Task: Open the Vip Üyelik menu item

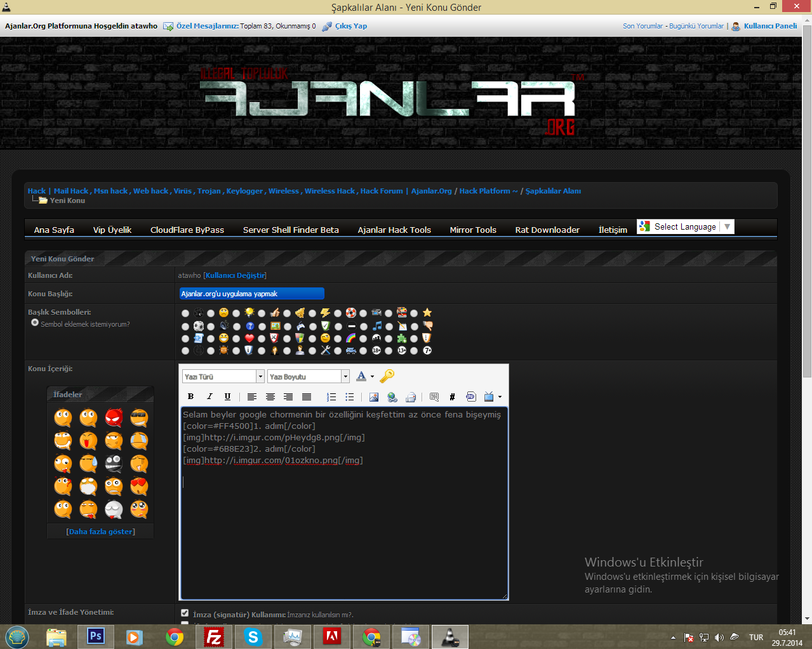Action: click(x=112, y=230)
